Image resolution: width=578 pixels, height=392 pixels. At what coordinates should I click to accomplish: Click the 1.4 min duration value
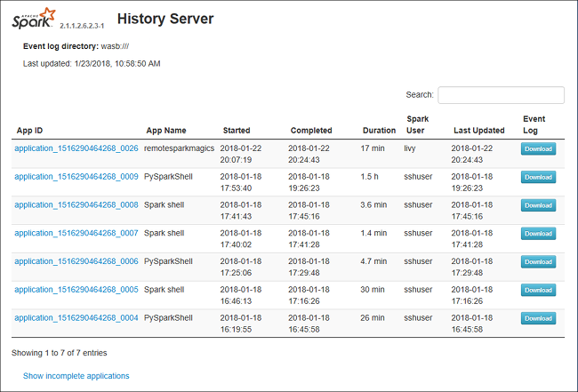click(373, 233)
